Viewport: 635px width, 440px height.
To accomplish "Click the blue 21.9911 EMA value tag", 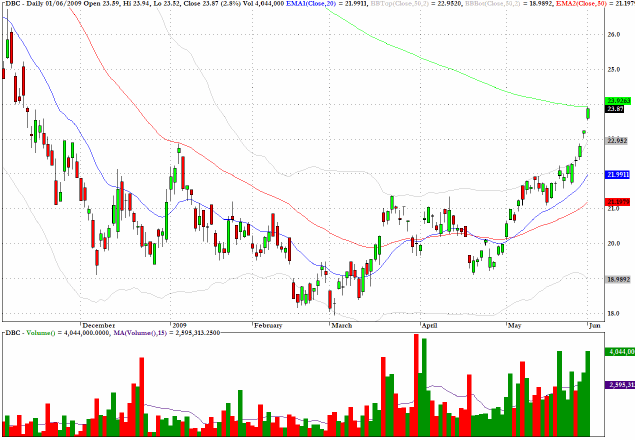I will [618, 175].
